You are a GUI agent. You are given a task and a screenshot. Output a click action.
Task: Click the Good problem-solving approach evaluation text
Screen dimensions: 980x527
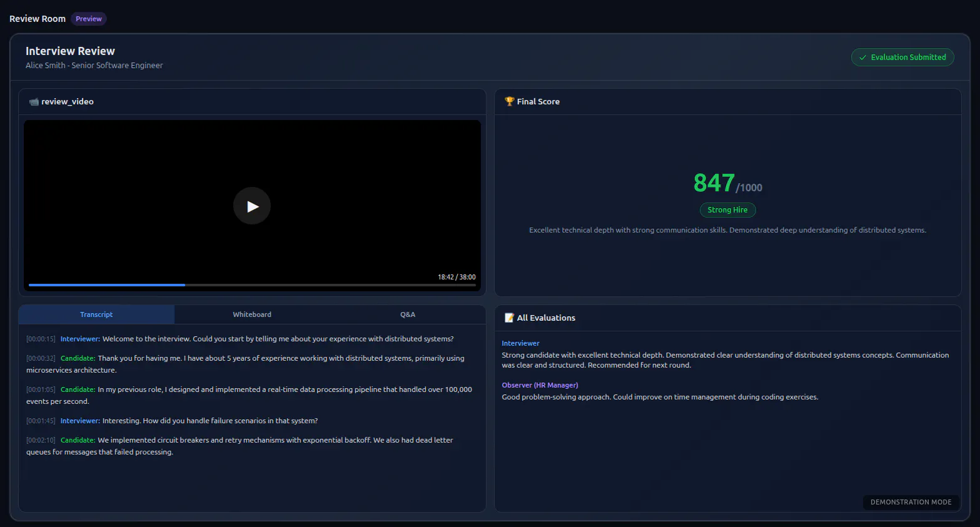tap(660, 397)
